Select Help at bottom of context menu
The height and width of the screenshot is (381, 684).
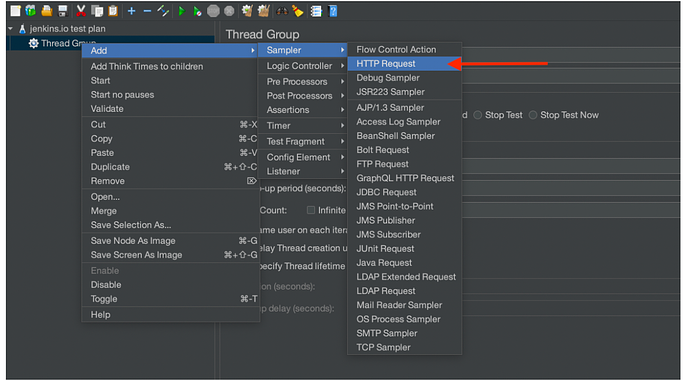(170, 315)
